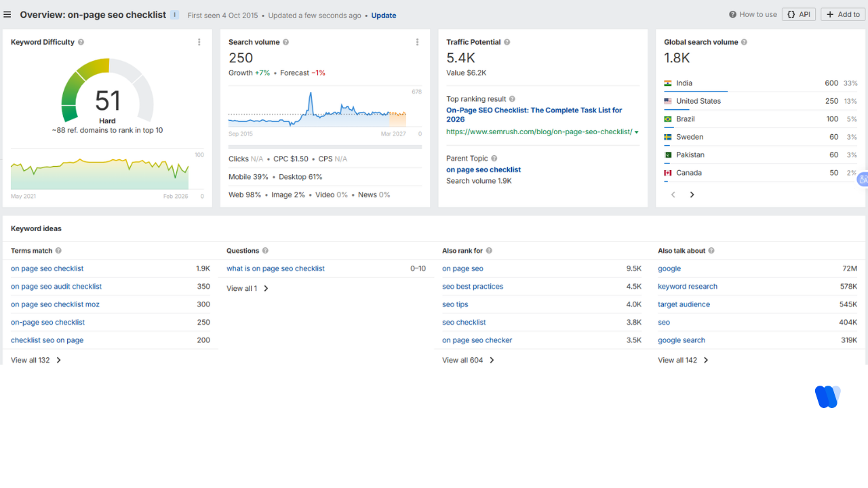Image resolution: width=868 pixels, height=488 pixels.
Task: Click the info icon beside the page title
Action: [176, 14]
